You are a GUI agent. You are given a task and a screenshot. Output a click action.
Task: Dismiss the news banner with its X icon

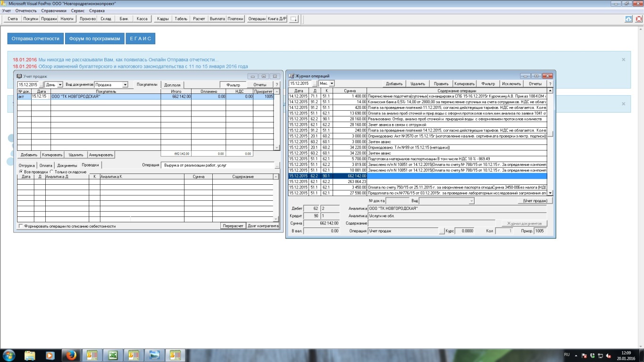click(623, 60)
